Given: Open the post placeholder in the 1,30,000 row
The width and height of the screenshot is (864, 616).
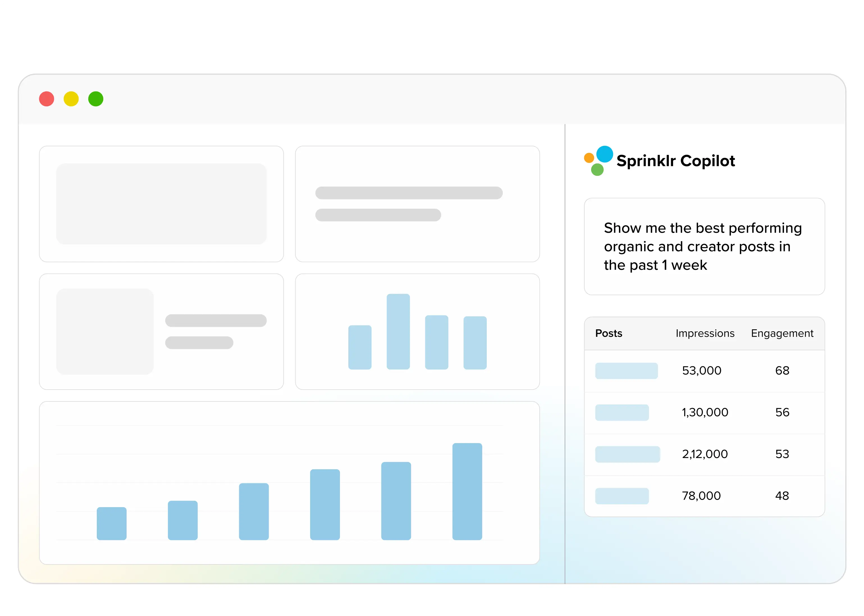Looking at the screenshot, I should tap(622, 412).
